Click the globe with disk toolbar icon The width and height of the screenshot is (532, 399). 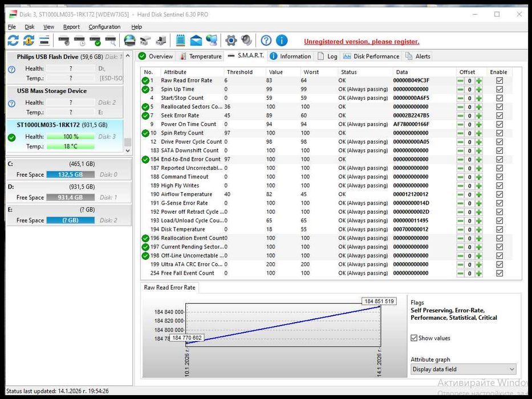130,40
